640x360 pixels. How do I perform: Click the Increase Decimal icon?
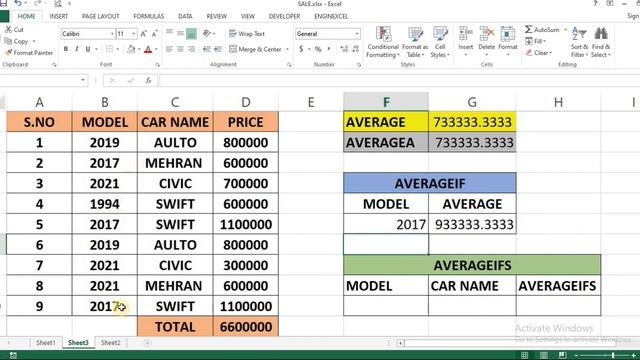point(344,49)
